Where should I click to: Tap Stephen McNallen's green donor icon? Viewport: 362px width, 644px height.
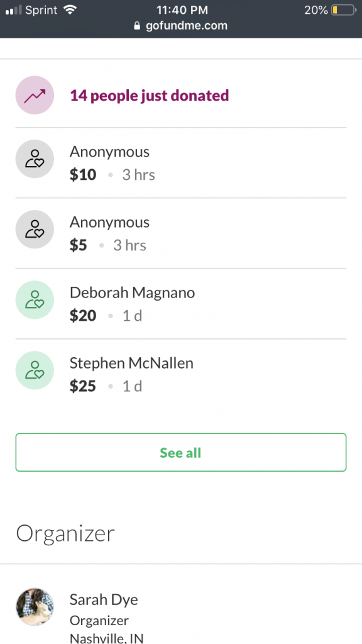[x=35, y=370]
